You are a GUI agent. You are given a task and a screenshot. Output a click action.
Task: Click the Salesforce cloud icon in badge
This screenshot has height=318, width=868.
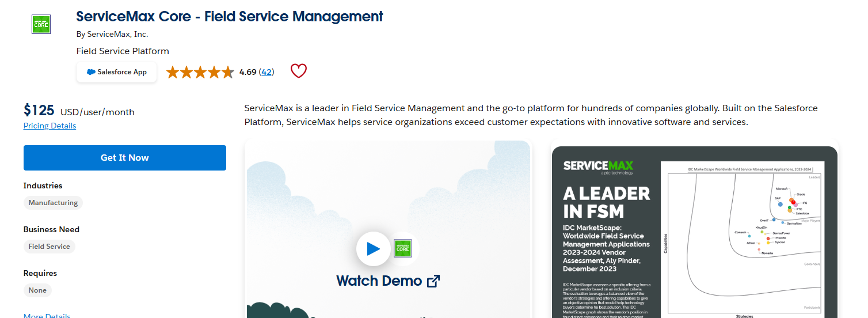[91, 72]
